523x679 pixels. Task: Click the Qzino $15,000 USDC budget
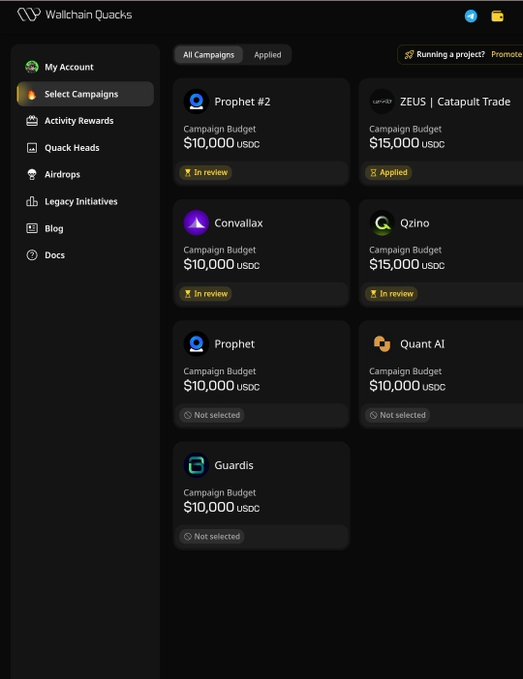tap(407, 264)
